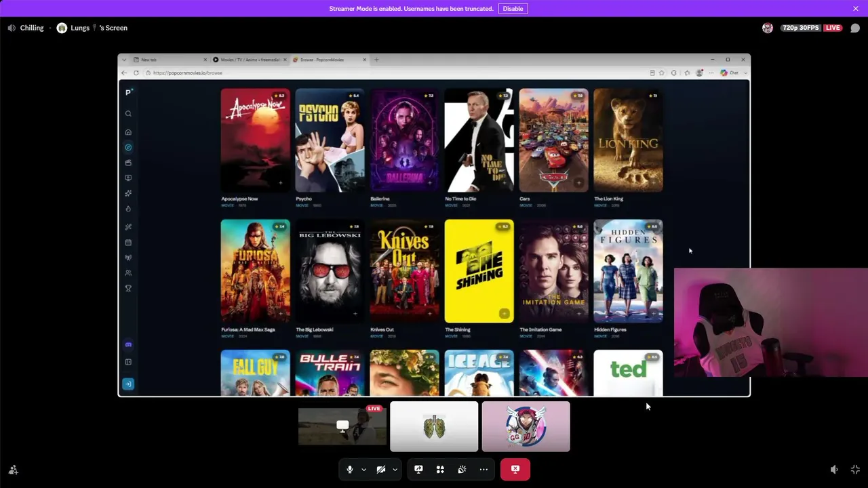Open the Ballerina movie poster

click(x=404, y=140)
